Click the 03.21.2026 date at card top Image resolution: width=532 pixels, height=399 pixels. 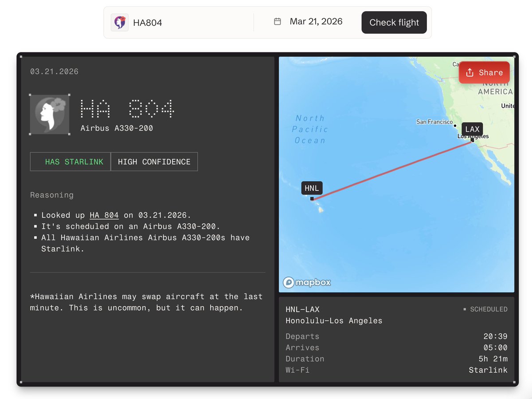click(x=54, y=71)
